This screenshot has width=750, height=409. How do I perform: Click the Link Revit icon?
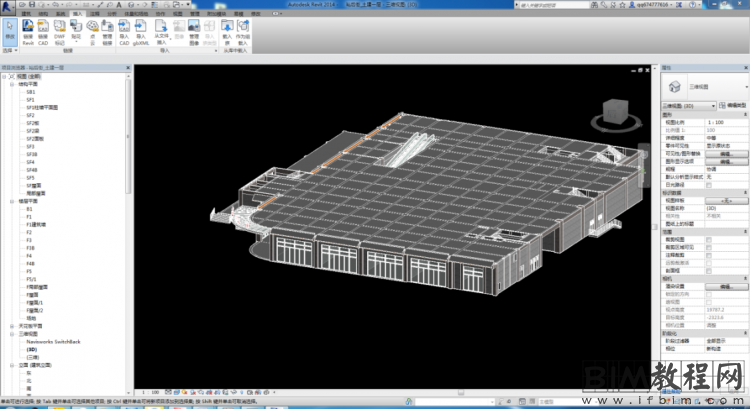[28, 29]
